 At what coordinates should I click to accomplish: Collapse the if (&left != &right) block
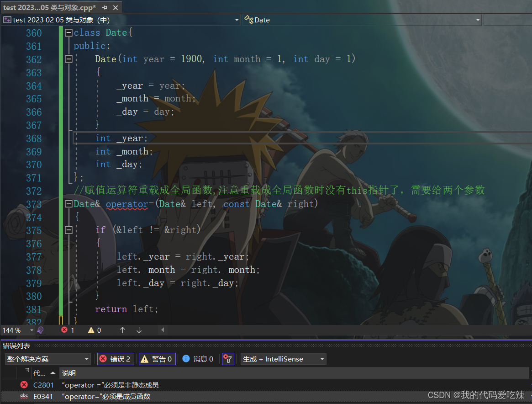tap(68, 230)
